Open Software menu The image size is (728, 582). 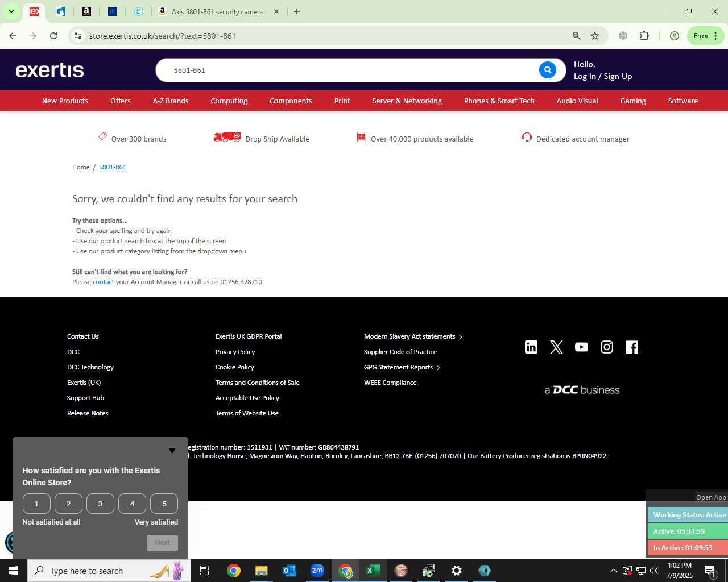click(683, 101)
